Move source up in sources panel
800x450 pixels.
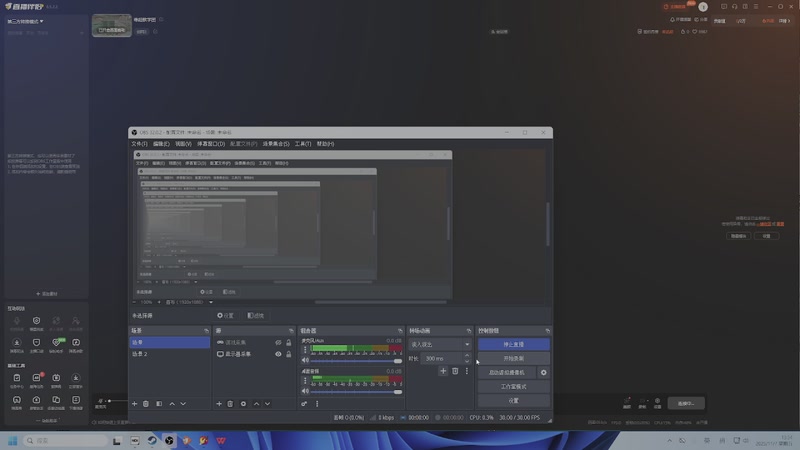(x=256, y=404)
